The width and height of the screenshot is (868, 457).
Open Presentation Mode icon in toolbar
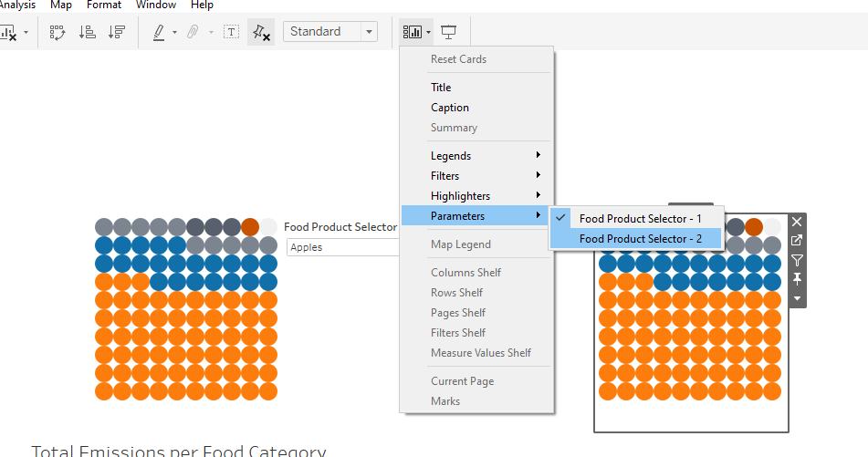[x=448, y=32]
